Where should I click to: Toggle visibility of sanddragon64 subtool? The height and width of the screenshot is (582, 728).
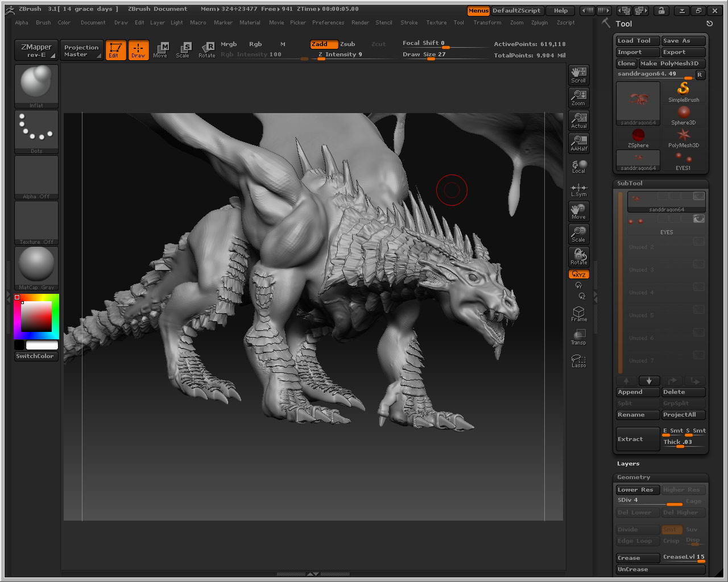click(698, 196)
